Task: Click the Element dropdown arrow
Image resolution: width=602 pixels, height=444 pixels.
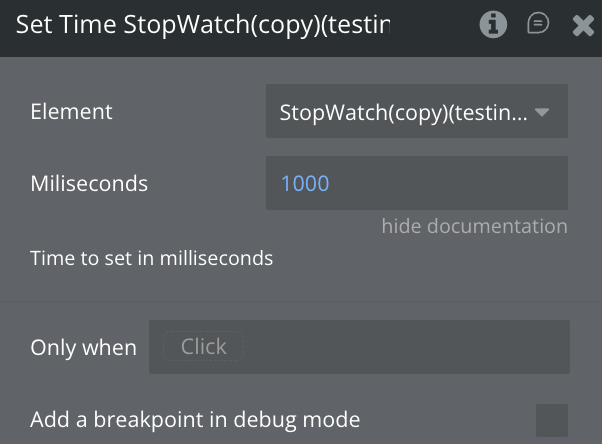Action: (x=543, y=112)
